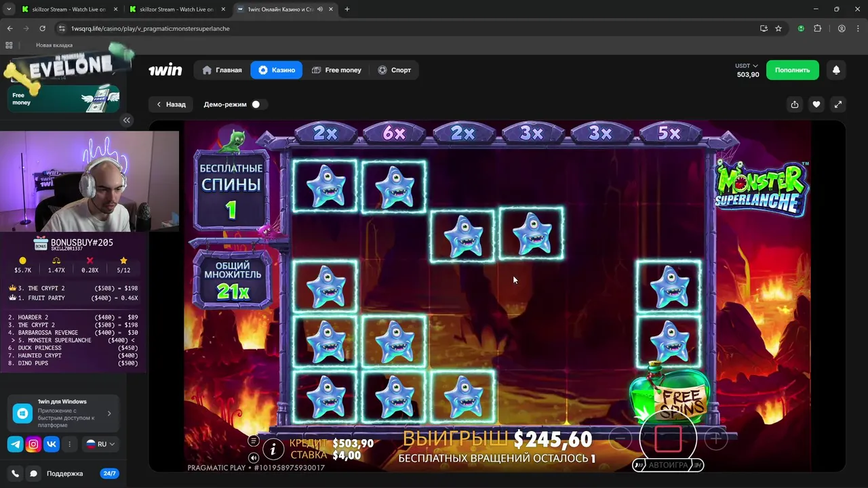Click the Free money sidebar banner
Viewport: 868px width, 488px height.
[x=63, y=98]
